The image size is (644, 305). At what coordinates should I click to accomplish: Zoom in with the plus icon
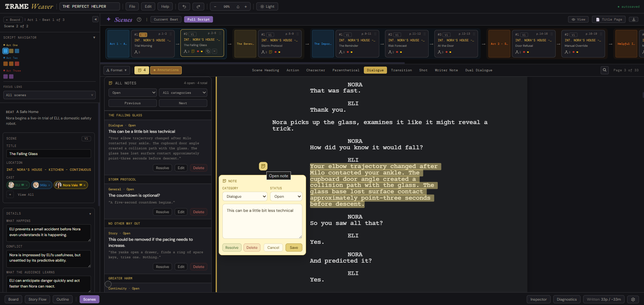[x=246, y=6]
